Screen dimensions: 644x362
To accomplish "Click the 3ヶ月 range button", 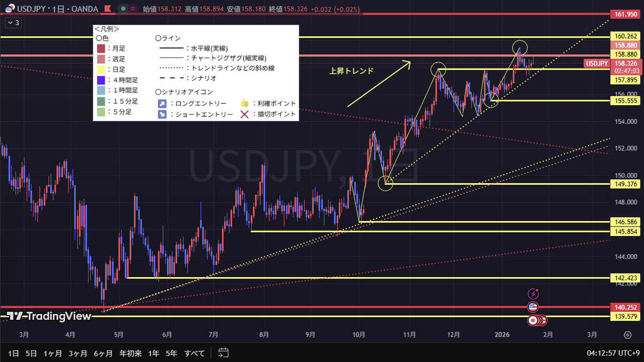I will 78,353.
